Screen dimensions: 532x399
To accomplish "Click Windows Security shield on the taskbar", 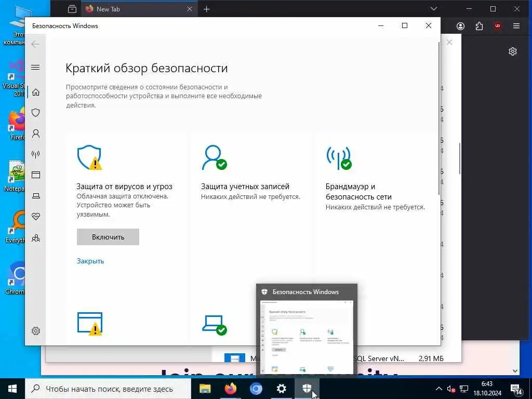I will click(307, 389).
